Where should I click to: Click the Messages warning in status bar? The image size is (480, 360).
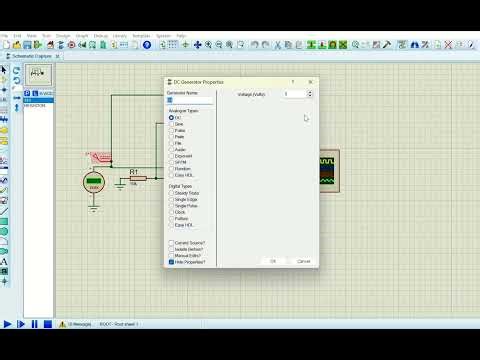(75, 324)
